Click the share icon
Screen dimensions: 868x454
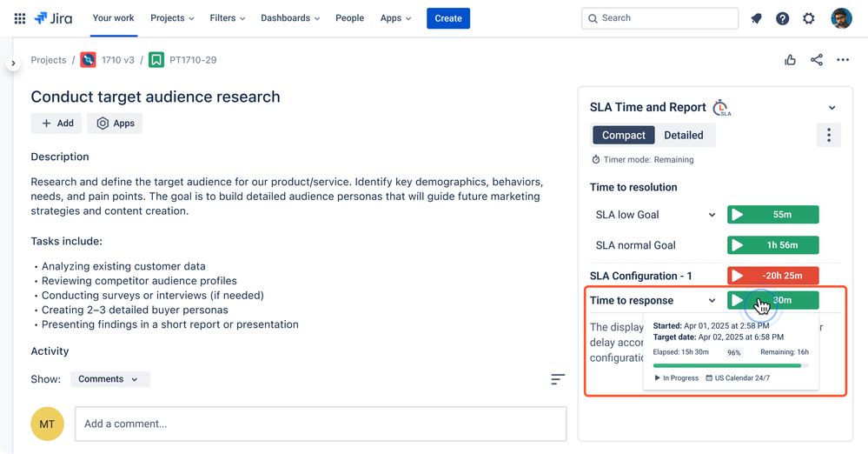[817, 60]
